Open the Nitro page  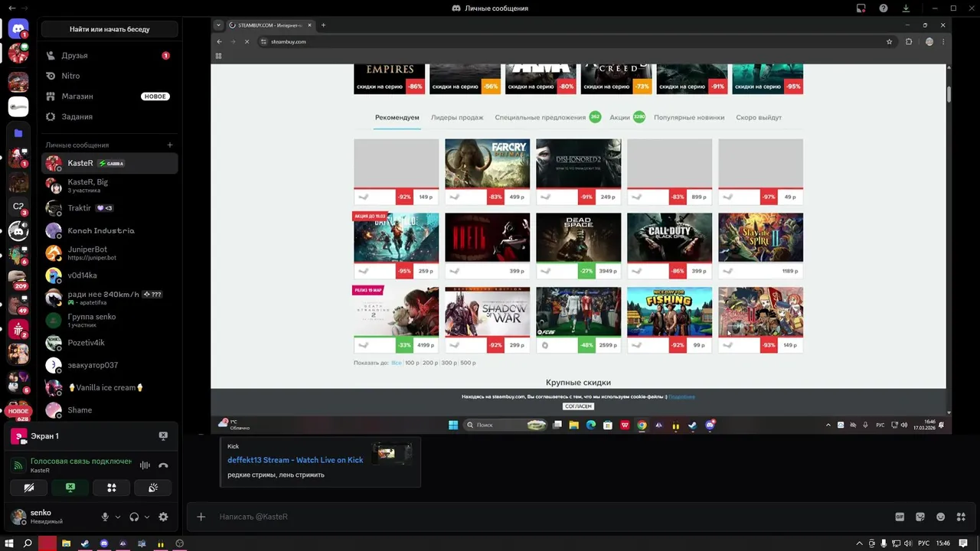point(109,76)
